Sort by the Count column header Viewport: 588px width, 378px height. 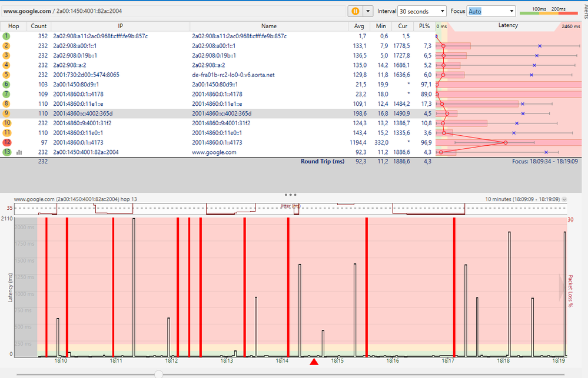pyautogui.click(x=39, y=26)
